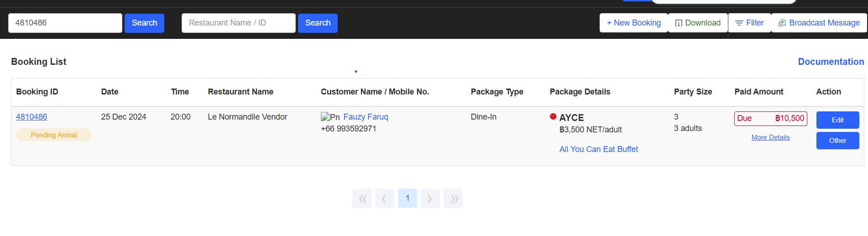Select page 1 in pagination
This screenshot has width=868, height=236.
(x=407, y=199)
